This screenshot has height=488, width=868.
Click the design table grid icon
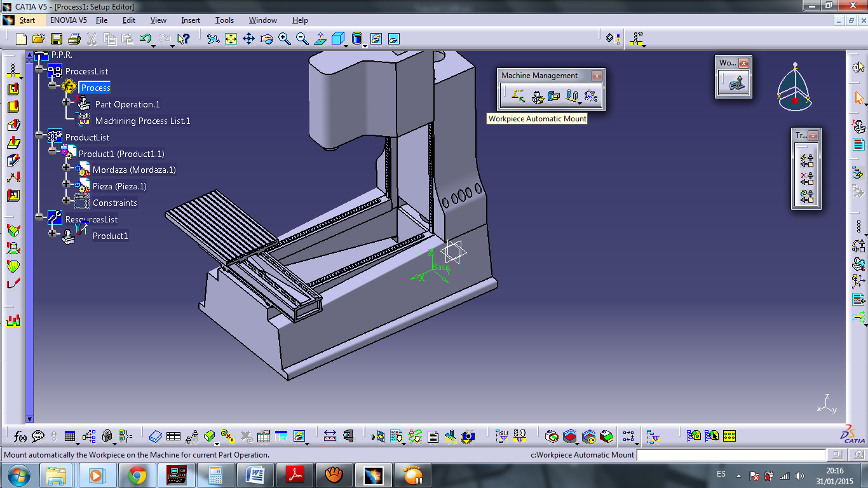coord(71,437)
